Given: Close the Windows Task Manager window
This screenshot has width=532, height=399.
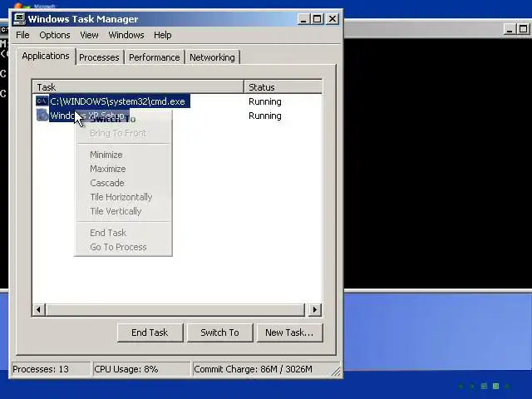Looking at the screenshot, I should coord(332,19).
